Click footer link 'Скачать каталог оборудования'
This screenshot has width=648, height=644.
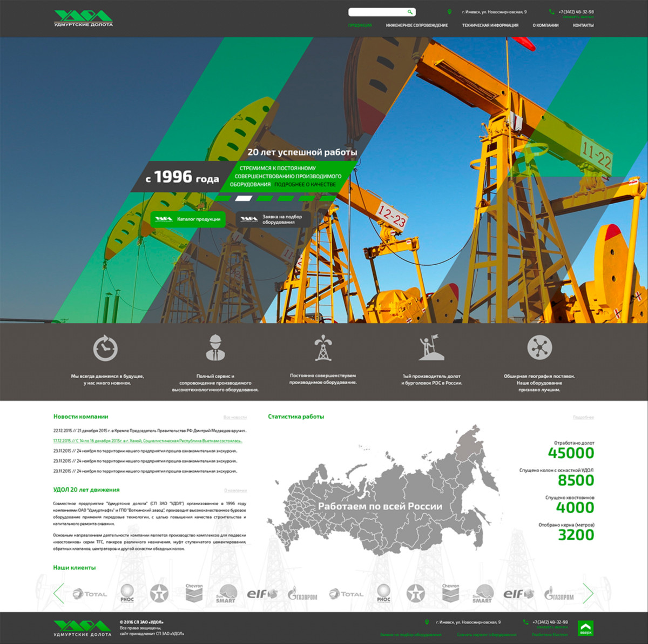pyautogui.click(x=487, y=635)
